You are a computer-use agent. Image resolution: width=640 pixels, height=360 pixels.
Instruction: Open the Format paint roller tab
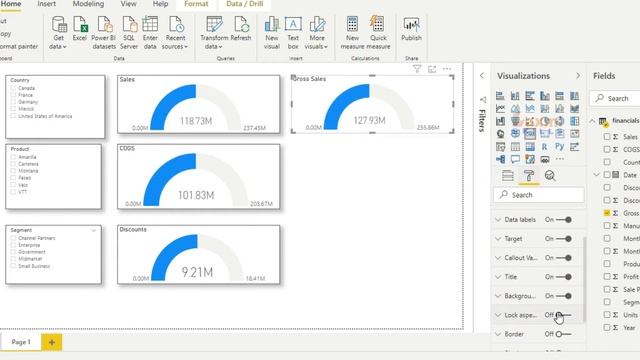pyautogui.click(x=529, y=176)
